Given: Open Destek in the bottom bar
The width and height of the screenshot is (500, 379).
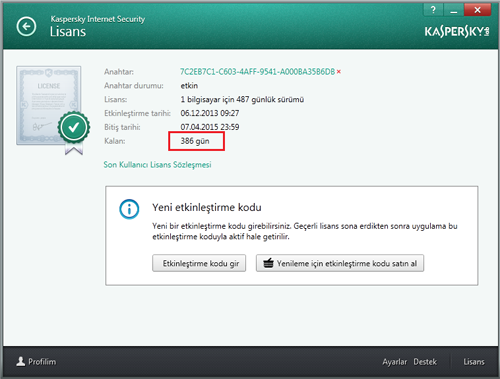Looking at the screenshot, I should pos(425,362).
